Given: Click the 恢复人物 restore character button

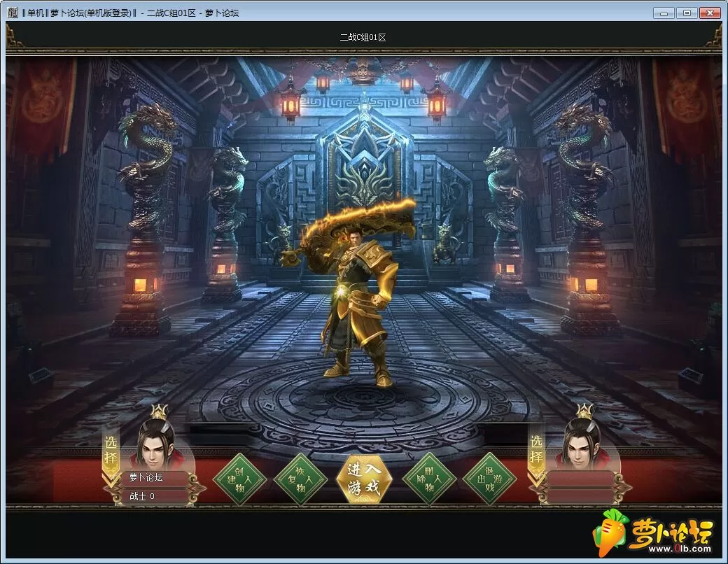Looking at the screenshot, I should pyautogui.click(x=300, y=479).
